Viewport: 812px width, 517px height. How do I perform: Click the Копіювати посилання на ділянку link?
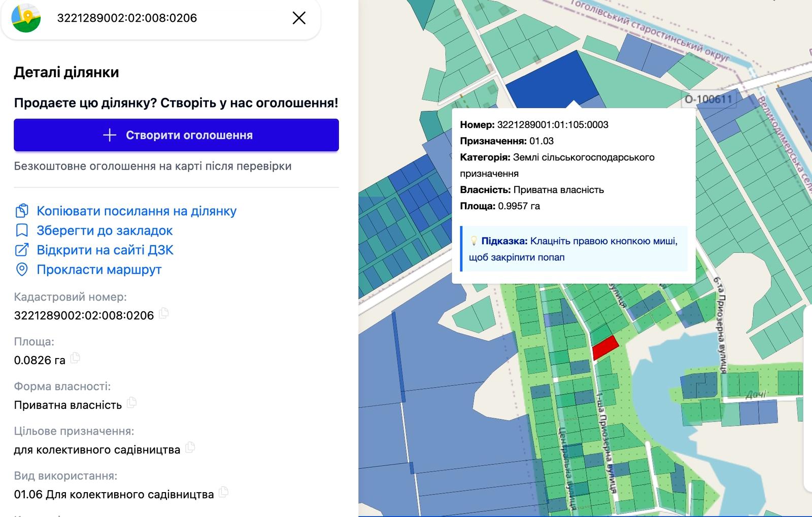point(136,211)
